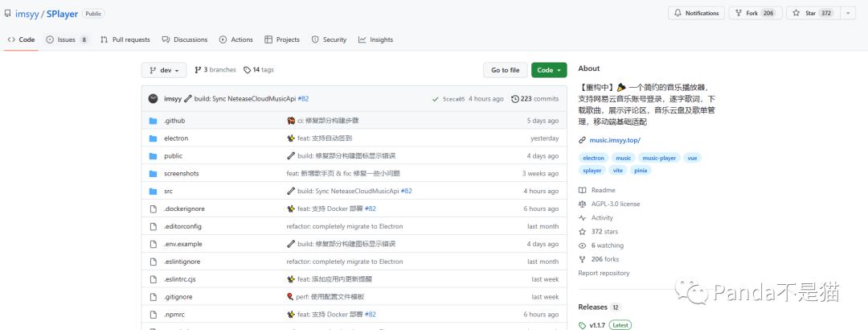868x330 pixels.
Task: Open the .env.example file
Action: [183, 244]
